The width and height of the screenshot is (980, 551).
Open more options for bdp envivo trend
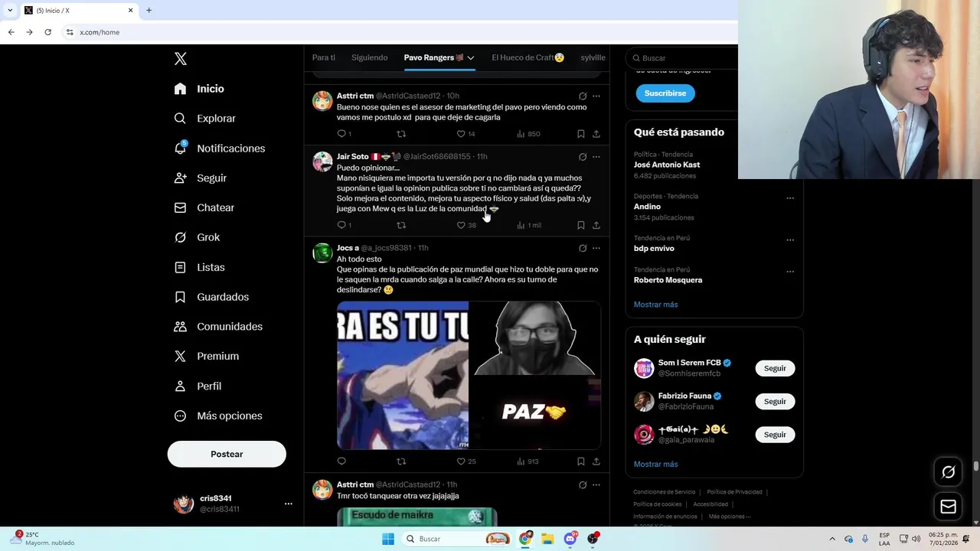click(x=790, y=240)
